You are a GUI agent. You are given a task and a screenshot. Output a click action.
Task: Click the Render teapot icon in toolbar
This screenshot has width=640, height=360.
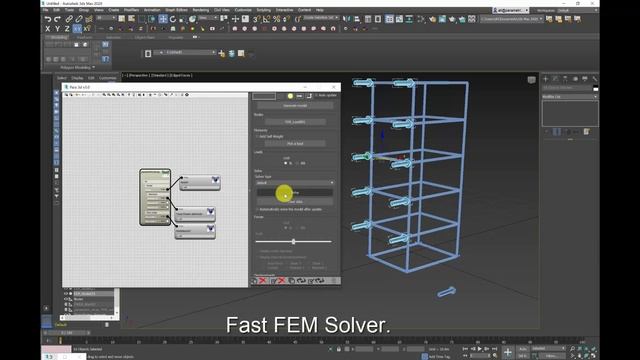[452, 19]
